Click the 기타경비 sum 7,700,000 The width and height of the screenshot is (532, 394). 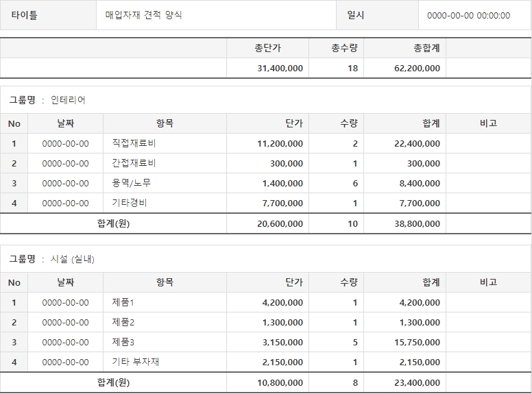click(420, 204)
